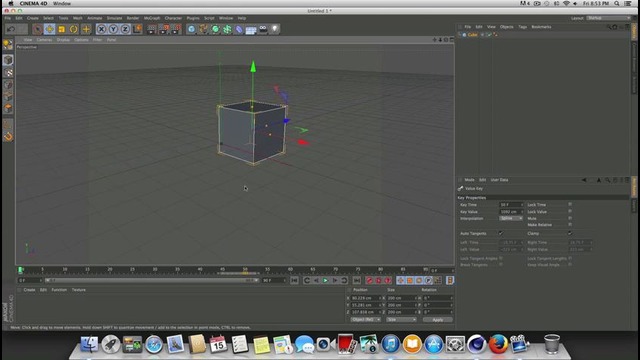The height and width of the screenshot is (360, 640).
Task: Toggle the Make Relative checkbox
Action: pos(570,224)
